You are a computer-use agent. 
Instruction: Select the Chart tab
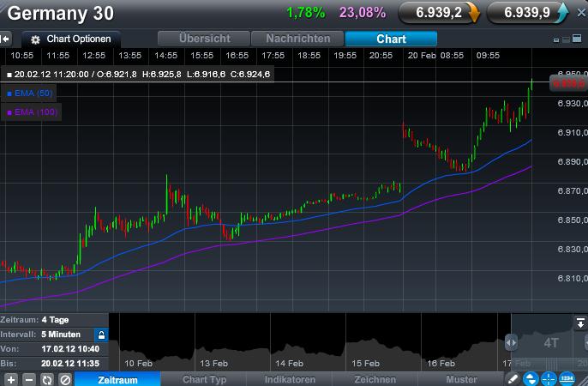click(391, 39)
